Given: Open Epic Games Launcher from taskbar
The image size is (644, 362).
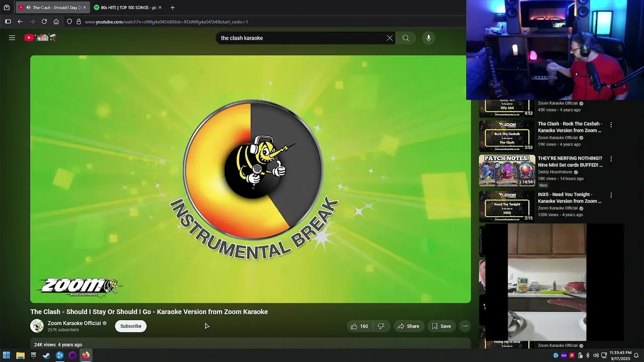Looking at the screenshot, I should (33, 355).
